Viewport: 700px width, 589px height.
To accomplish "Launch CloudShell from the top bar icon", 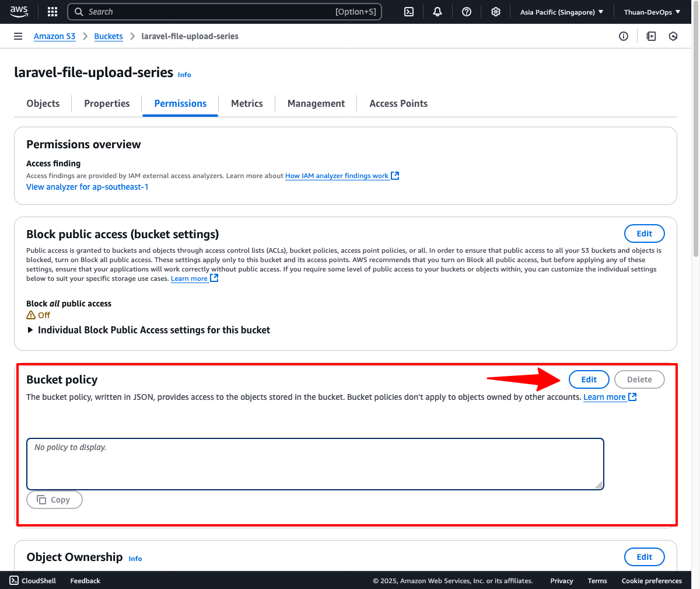I will point(409,12).
